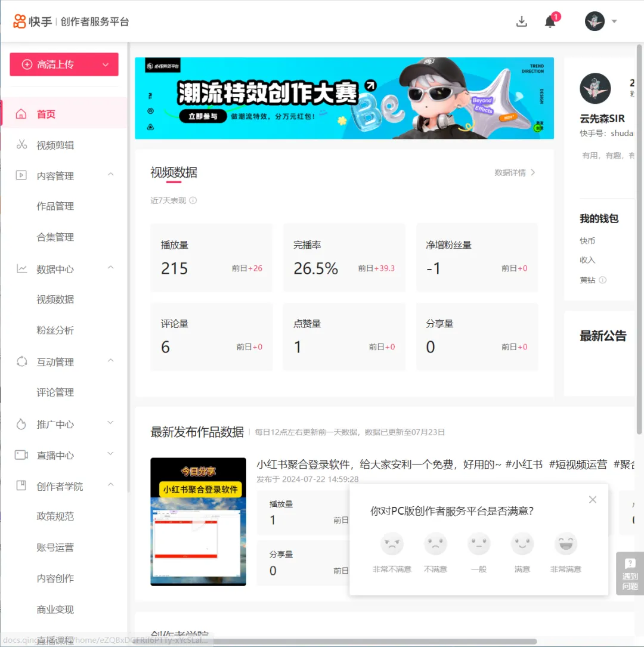644x647 pixels.
Task: Collapse the 创作者学院 section chevron
Action: pos(110,484)
